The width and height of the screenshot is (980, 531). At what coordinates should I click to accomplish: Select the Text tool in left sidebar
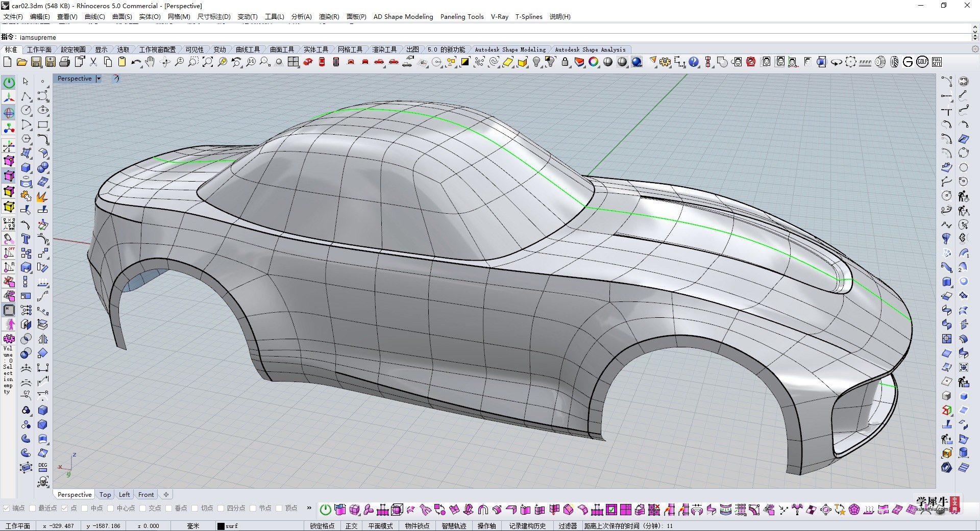click(x=26, y=239)
